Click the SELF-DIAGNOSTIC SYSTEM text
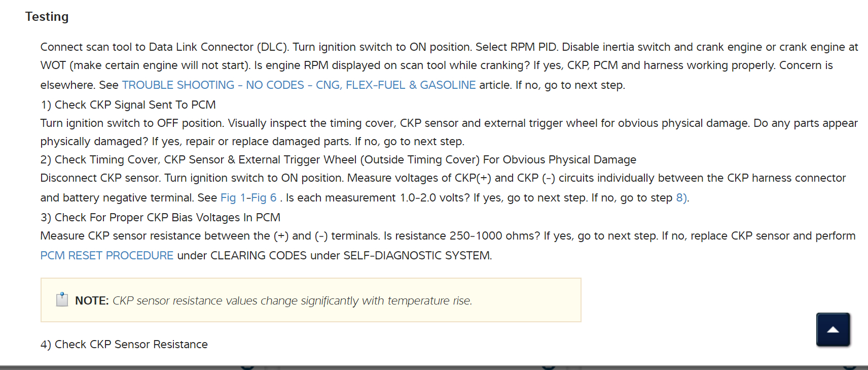This screenshot has height=370, width=868. [417, 255]
